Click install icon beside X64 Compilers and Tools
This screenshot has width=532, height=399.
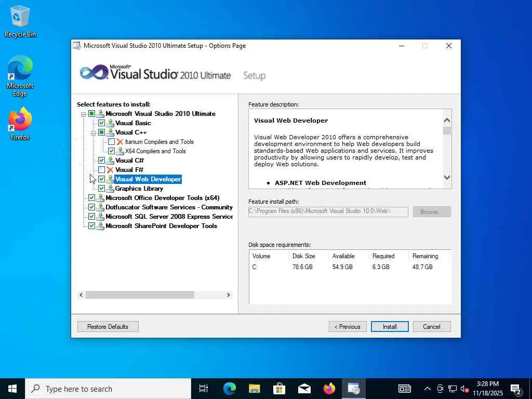[x=120, y=151]
